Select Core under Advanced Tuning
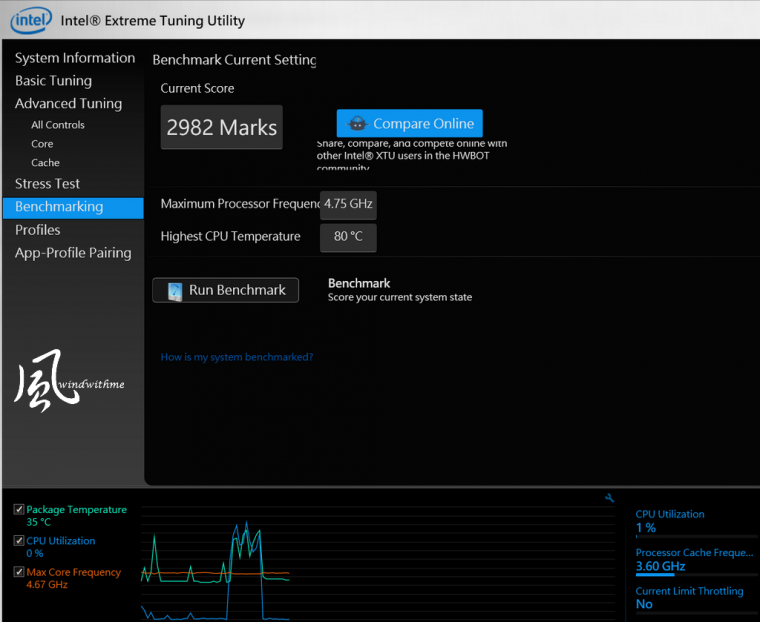The height and width of the screenshot is (622, 760). pos(42,144)
